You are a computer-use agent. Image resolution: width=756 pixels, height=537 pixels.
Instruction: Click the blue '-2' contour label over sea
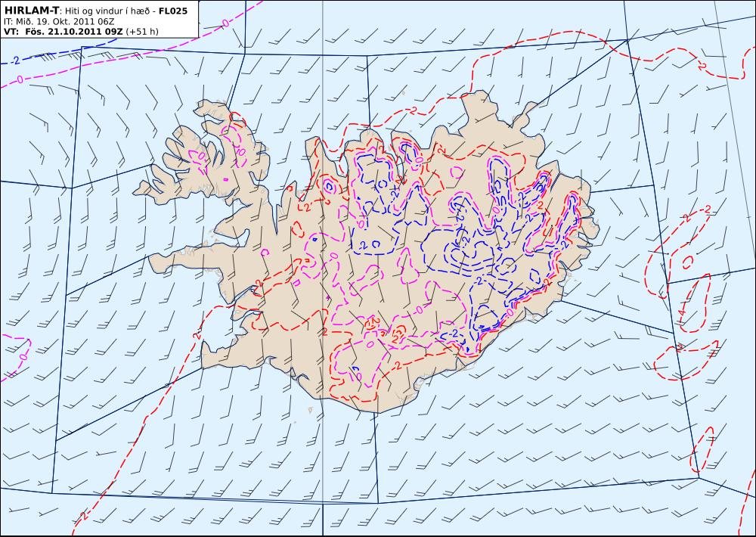click(x=15, y=61)
